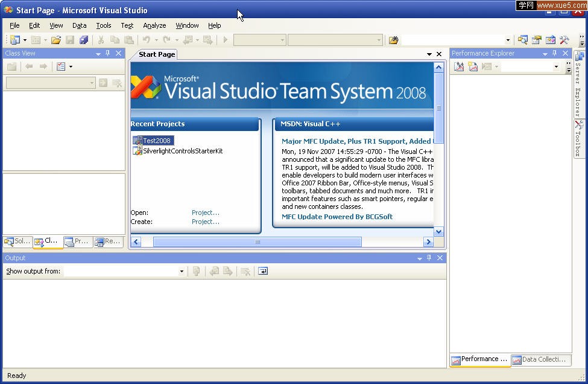Open the Help menu
Screen dimensions: 588x384
coord(215,25)
